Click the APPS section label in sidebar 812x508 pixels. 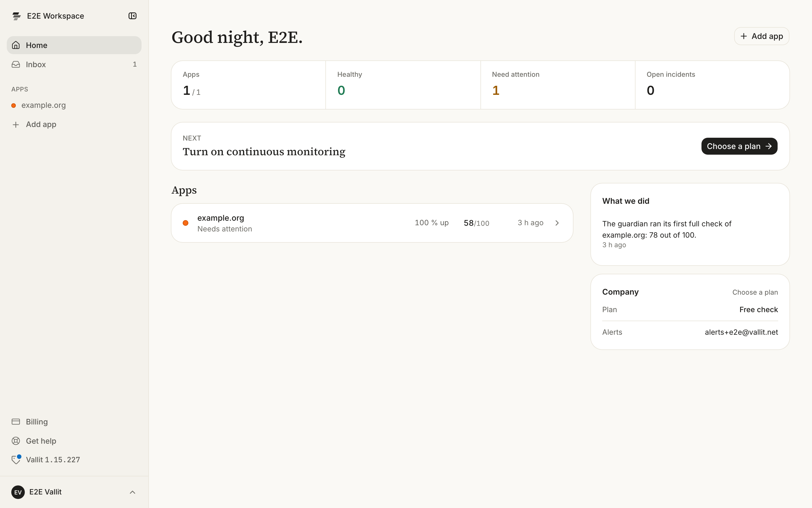click(20, 89)
